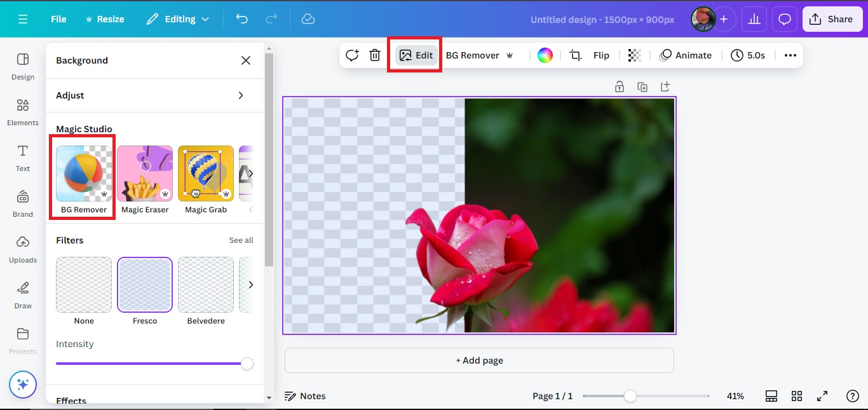Duplicate the page icon above canvas
Screen dimensions: 868x410
[642, 86]
